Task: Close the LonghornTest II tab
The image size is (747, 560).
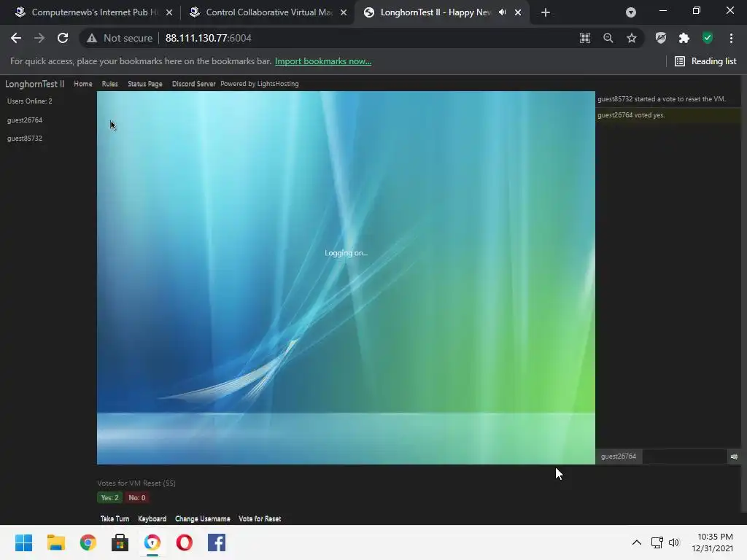Action: (x=518, y=12)
